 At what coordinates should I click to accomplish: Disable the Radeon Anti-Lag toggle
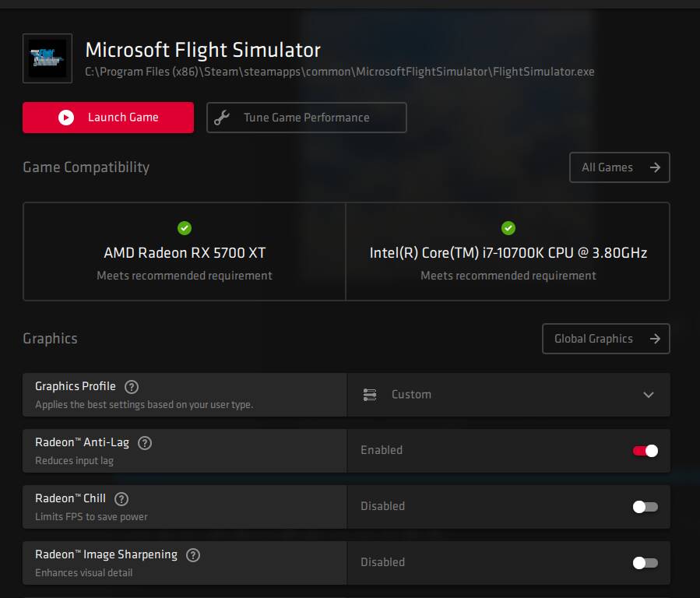pos(645,451)
